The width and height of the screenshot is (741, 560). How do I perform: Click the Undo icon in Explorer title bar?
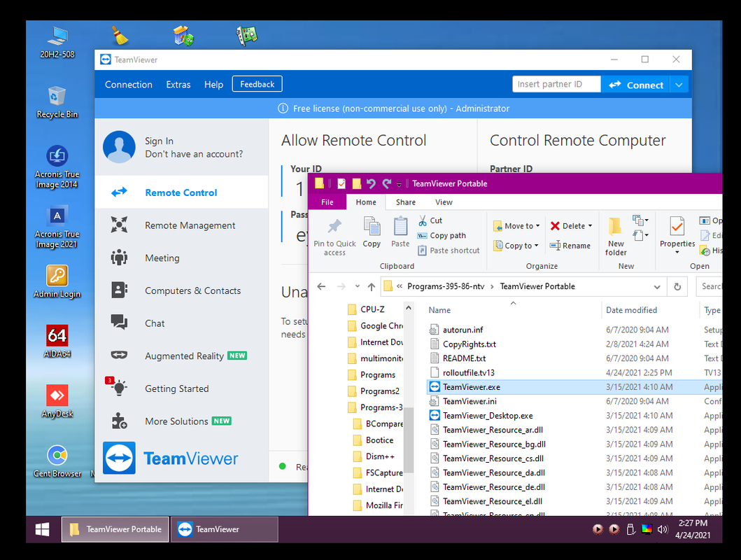[371, 183]
